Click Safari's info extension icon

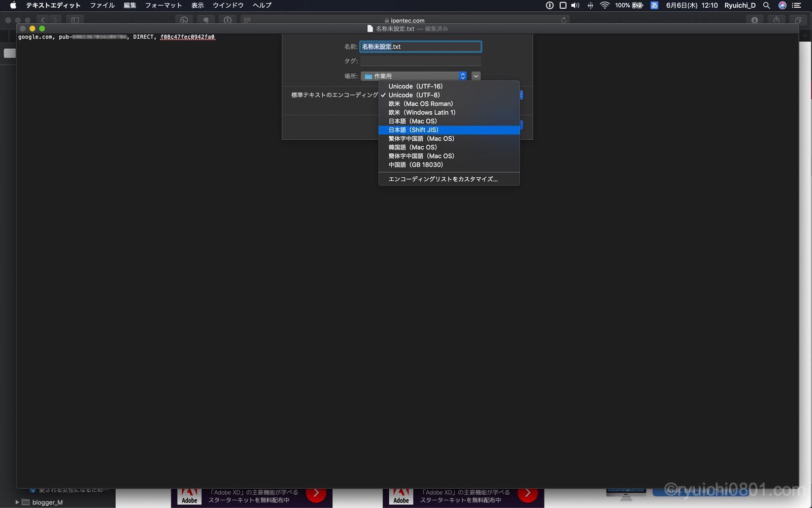coord(228,20)
